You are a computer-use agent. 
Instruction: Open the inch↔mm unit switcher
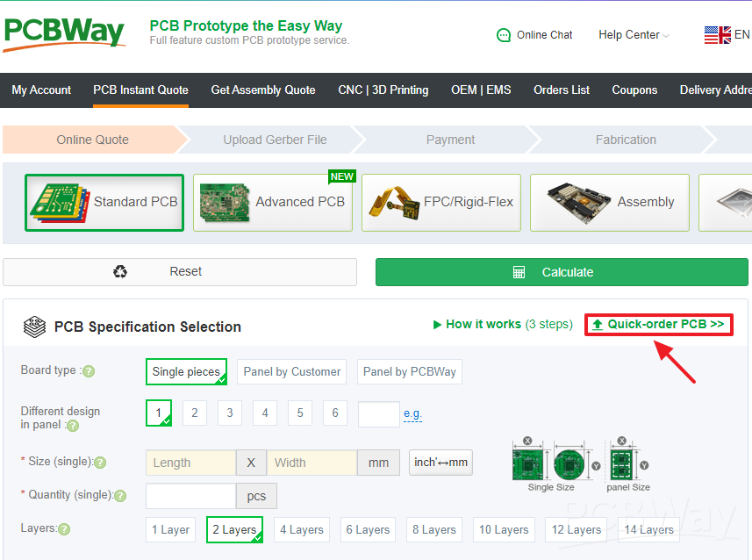point(440,463)
